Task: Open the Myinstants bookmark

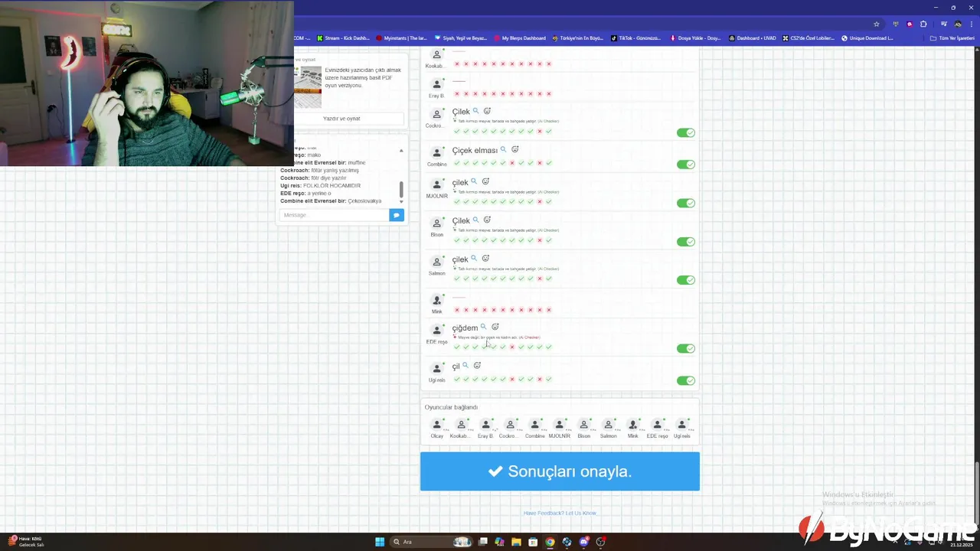Action: click(x=401, y=37)
